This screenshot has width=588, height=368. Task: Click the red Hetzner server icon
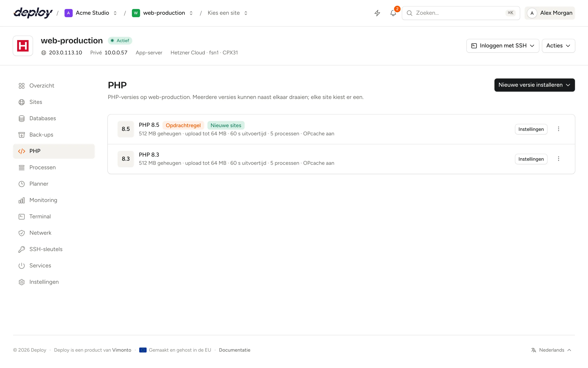[23, 46]
